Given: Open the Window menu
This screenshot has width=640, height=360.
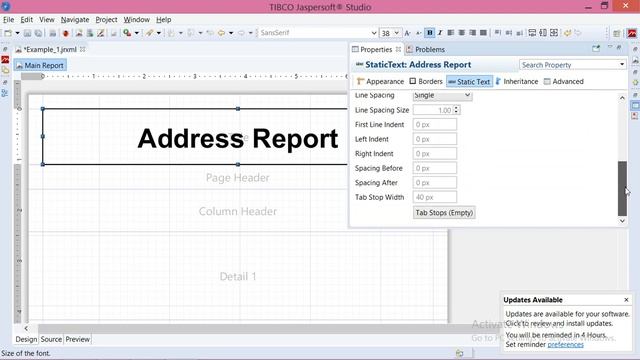Looking at the screenshot, I should coord(136,20).
